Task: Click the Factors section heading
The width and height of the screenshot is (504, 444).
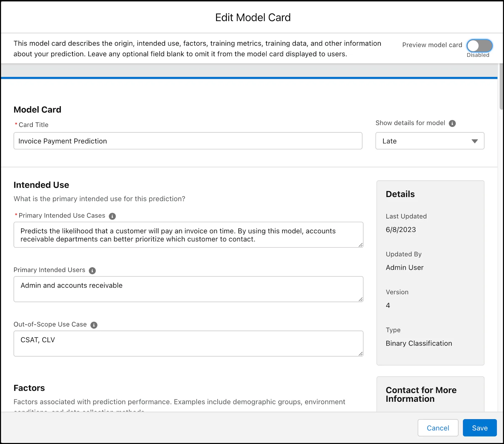Action: tap(29, 388)
